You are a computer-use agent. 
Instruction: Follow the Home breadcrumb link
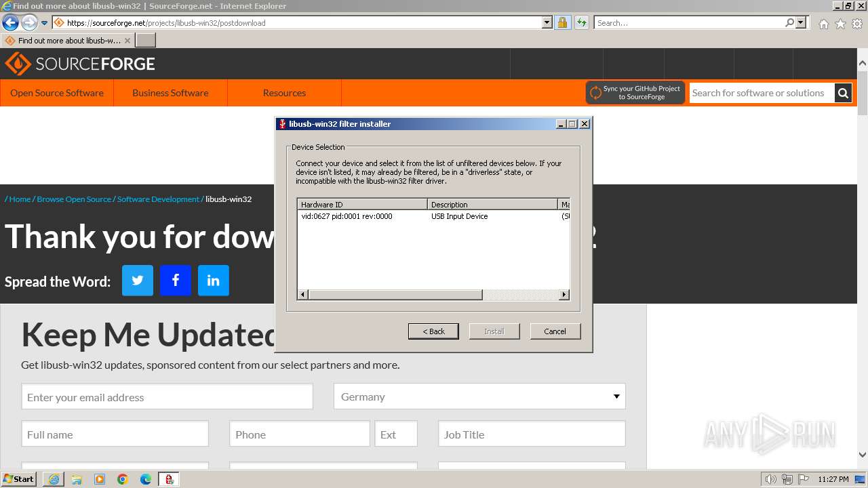pyautogui.click(x=20, y=199)
